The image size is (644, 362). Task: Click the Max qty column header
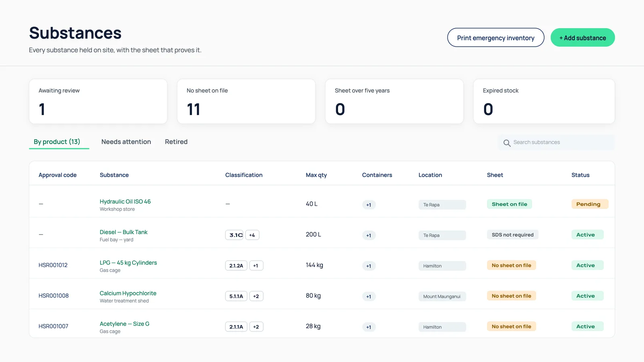pos(316,175)
